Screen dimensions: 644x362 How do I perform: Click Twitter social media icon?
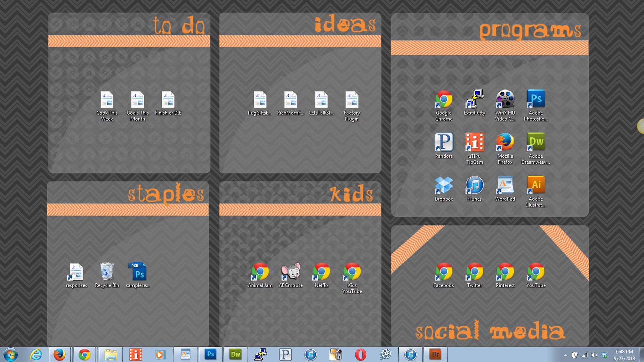[x=475, y=273]
